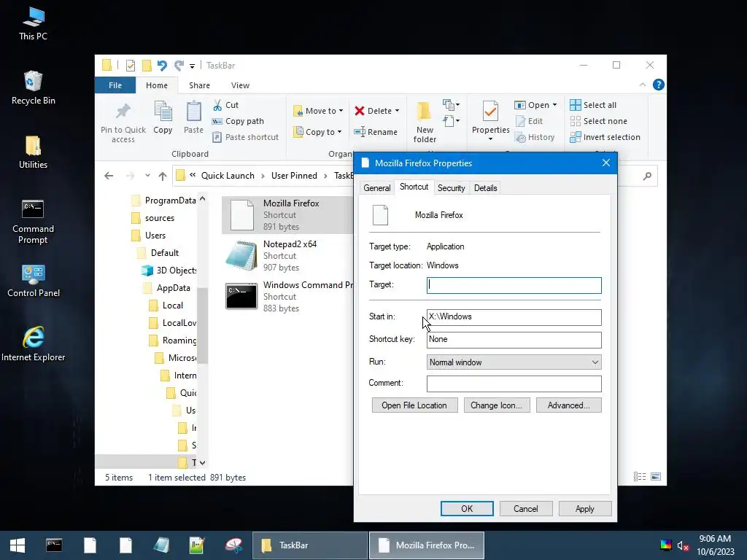Click the Explorer back arrow
The height and width of the screenshot is (560, 747).
tap(109, 176)
